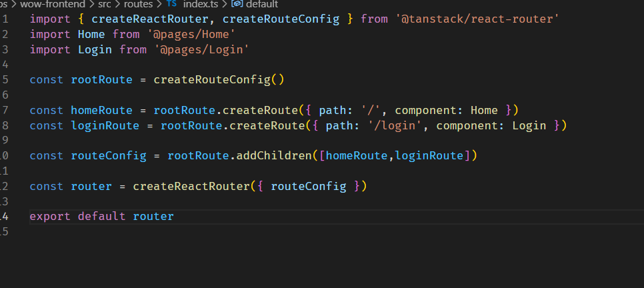644x288 pixels.
Task: Open the wow-frontend breadcrumb folder
Action: click(x=53, y=4)
